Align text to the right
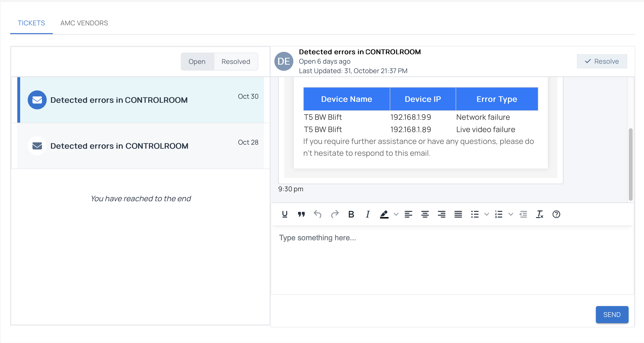This screenshot has height=343, width=644. click(x=441, y=214)
